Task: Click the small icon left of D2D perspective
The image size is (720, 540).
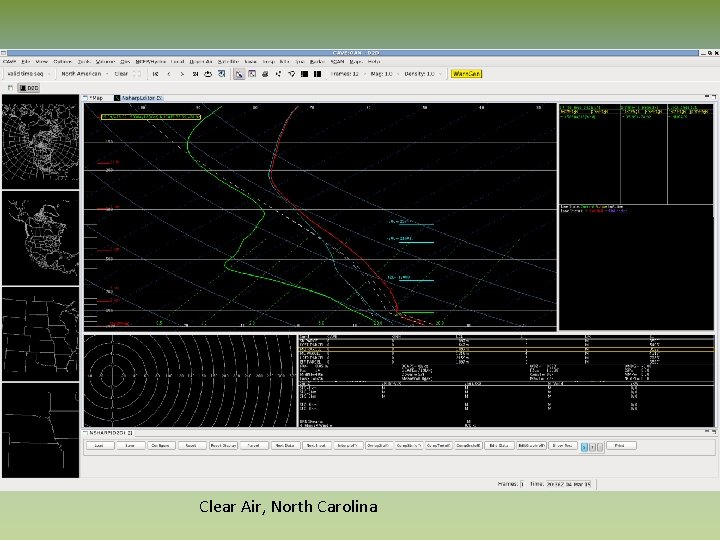Action: [10, 88]
